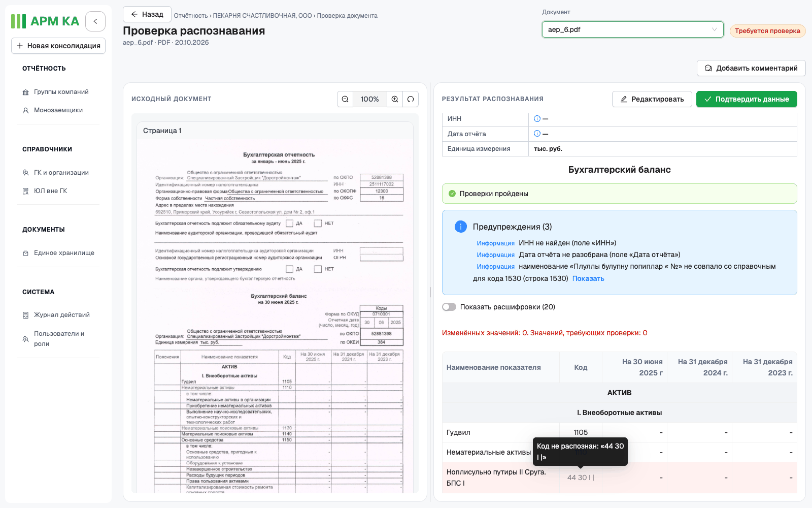Zoom in the source document
Image resolution: width=812 pixels, height=508 pixels.
pyautogui.click(x=395, y=99)
